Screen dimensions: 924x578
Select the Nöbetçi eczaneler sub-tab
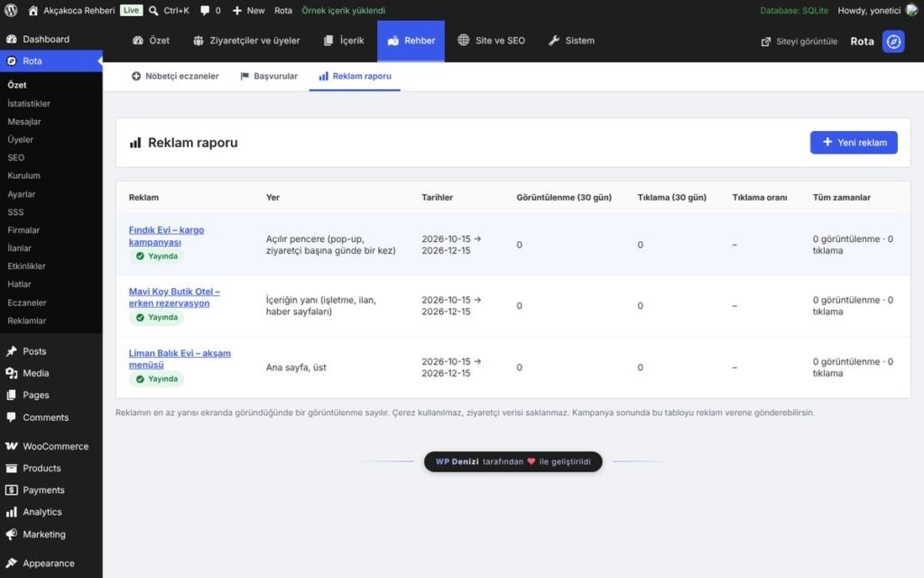coord(175,76)
